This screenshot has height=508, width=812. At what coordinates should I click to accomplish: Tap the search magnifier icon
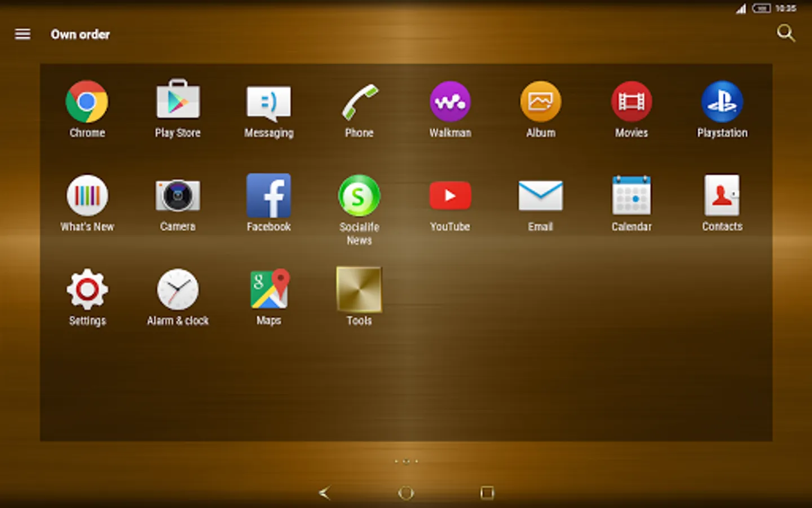785,33
